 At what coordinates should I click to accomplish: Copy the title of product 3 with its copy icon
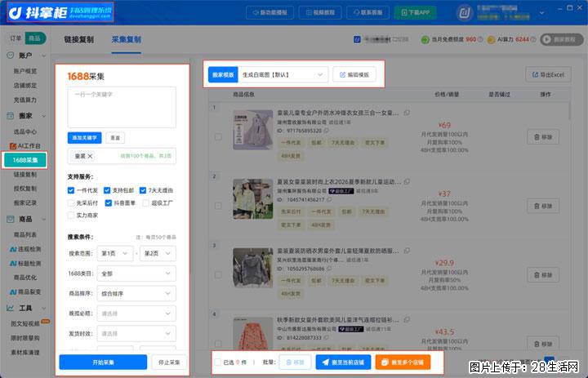click(407, 251)
